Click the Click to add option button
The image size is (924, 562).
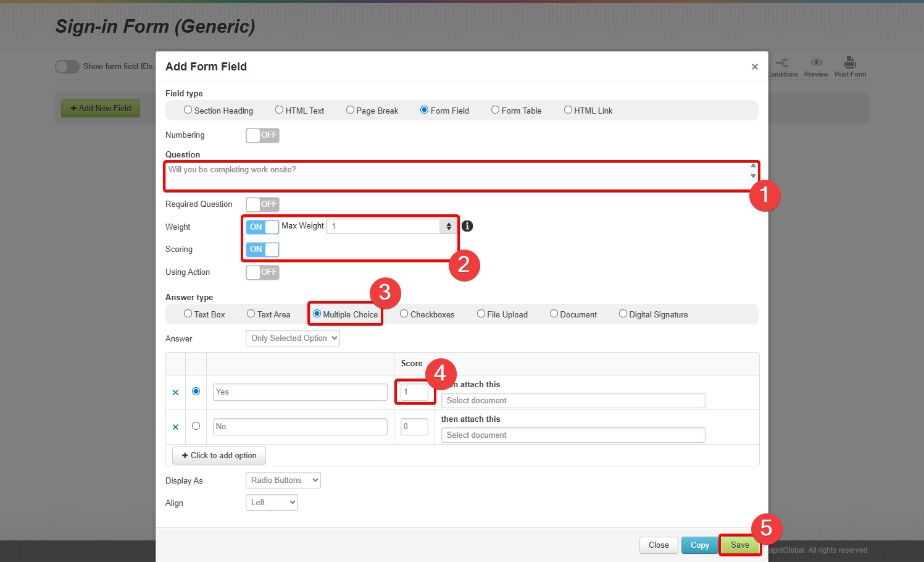click(219, 456)
